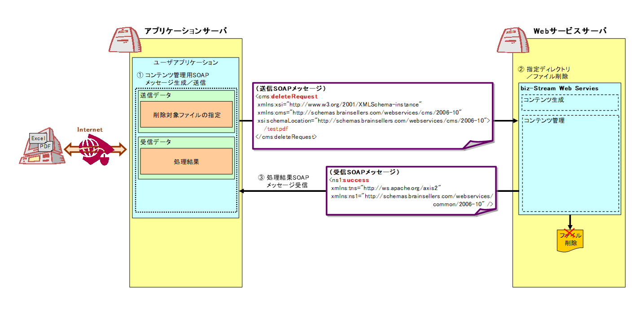This screenshot has width=644, height=310.
Task: Click the red success text
Action: 356,180
